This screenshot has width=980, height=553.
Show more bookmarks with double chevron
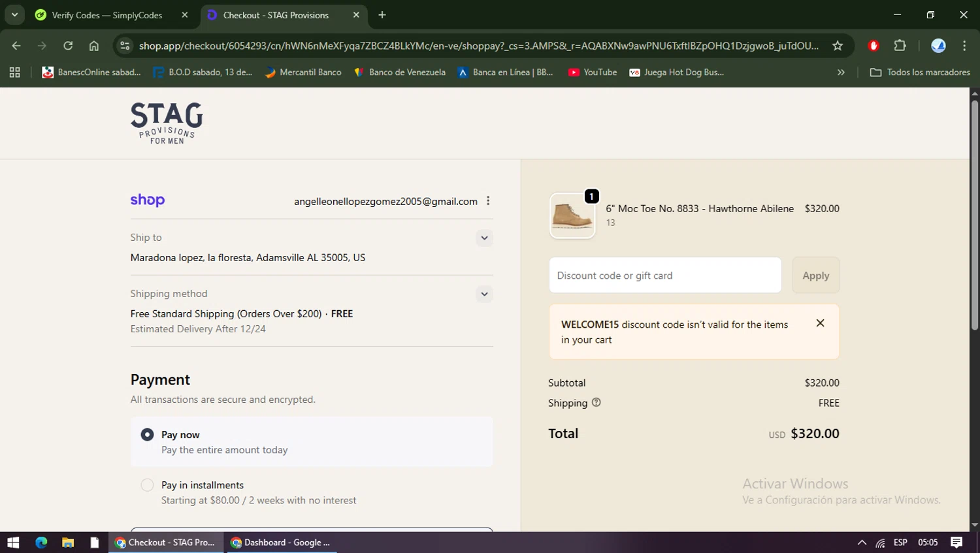[x=841, y=72]
